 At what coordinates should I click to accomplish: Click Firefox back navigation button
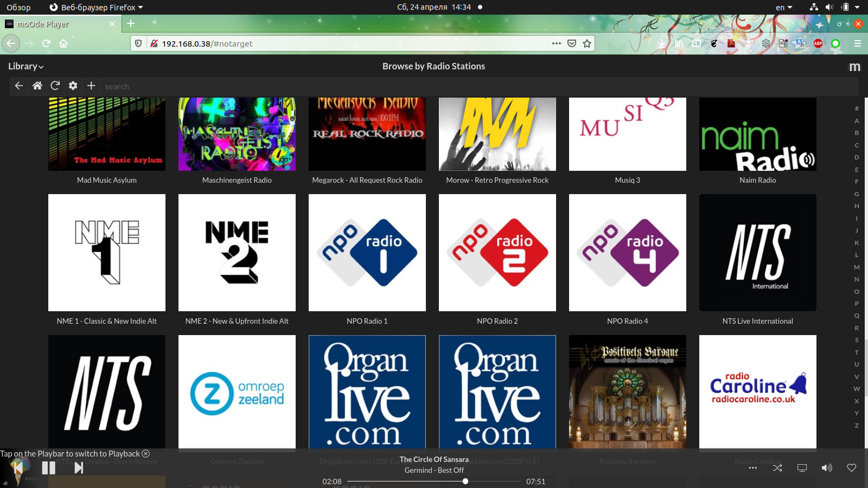coord(11,43)
